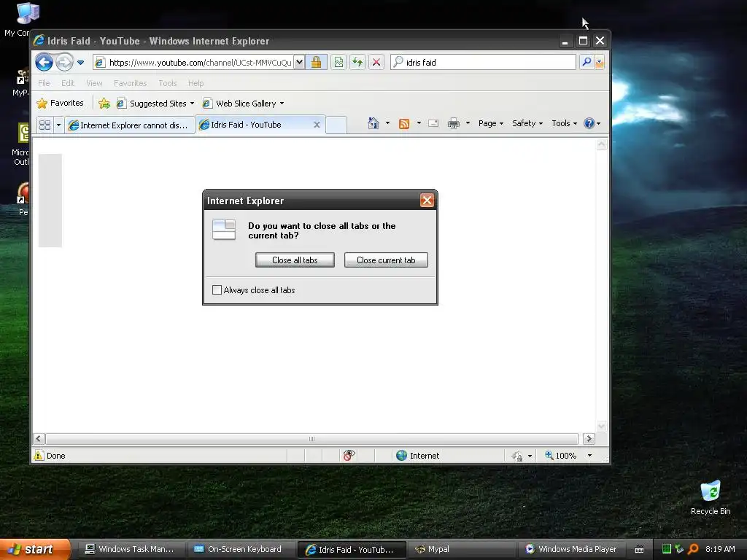Open the Tools menu in menu bar
Screen dimensions: 747x560
tap(168, 83)
